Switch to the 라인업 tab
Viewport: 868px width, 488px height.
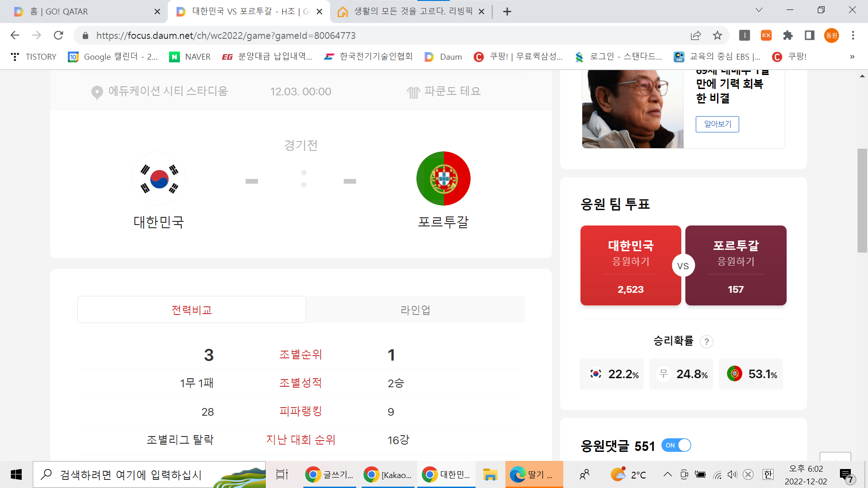click(x=415, y=310)
